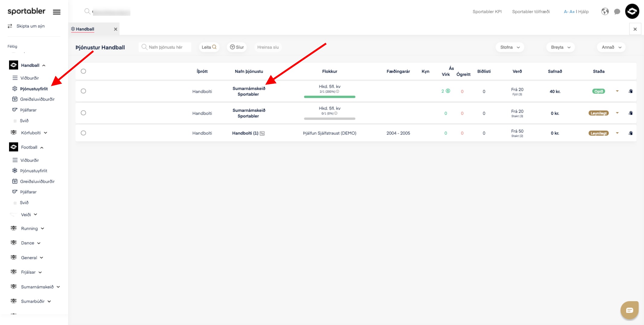Click the Frjálsar group icon
The width and height of the screenshot is (644, 325).
(x=14, y=272)
